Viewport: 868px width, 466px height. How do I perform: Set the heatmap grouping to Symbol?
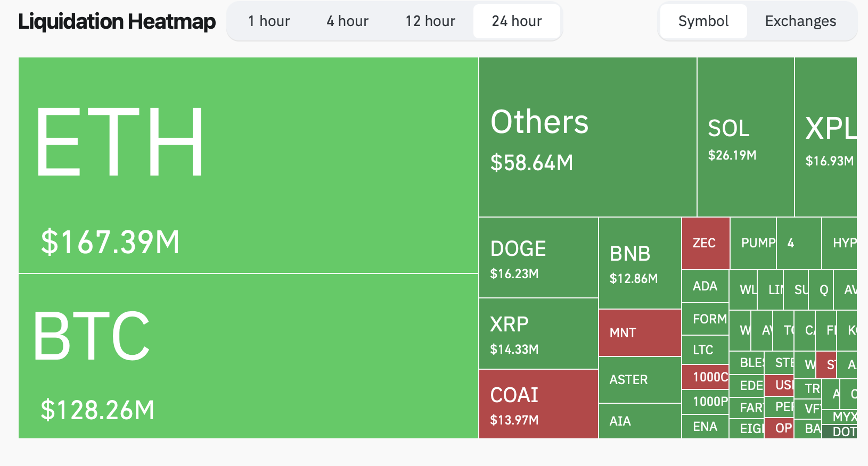[703, 21]
